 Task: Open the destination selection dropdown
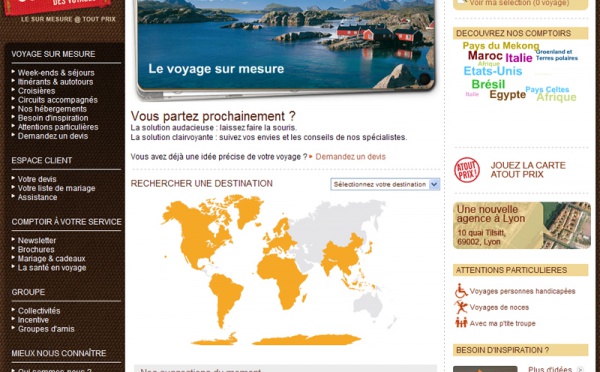pos(385,184)
